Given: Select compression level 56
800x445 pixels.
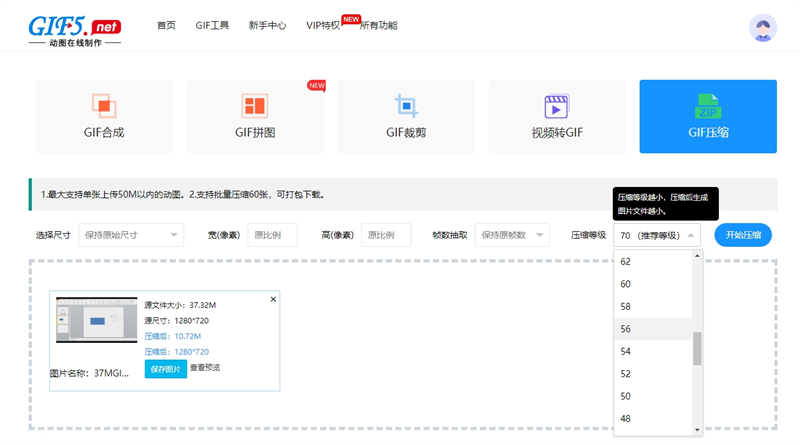Looking at the screenshot, I should 653,329.
